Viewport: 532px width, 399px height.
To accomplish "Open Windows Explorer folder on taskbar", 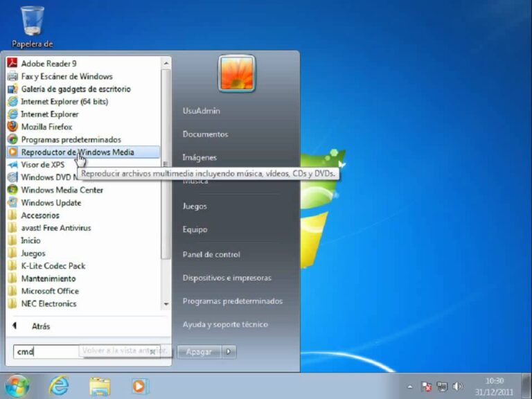I will 100,387.
